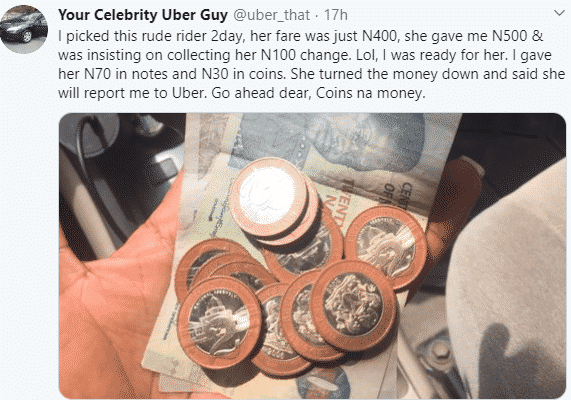571x400 pixels.
Task: Click the coin beside the thumb on the right
Action: click(386, 244)
